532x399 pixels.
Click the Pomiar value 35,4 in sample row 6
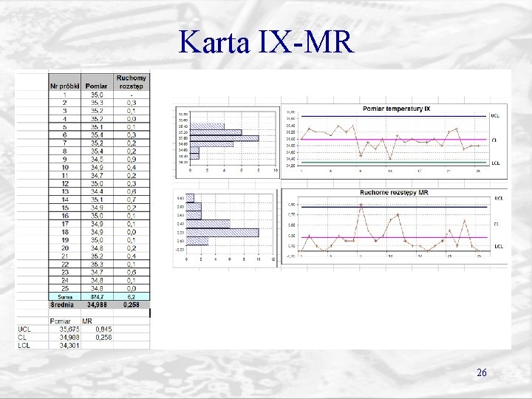[x=97, y=135]
